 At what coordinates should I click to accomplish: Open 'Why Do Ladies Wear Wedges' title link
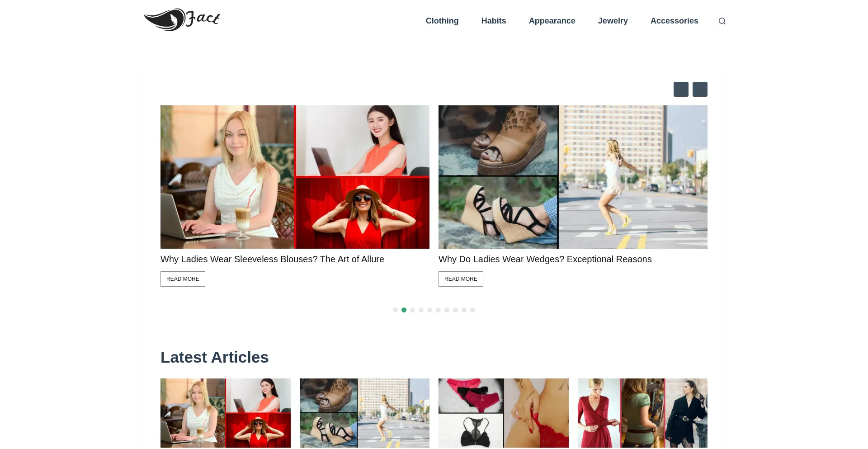[x=545, y=259]
